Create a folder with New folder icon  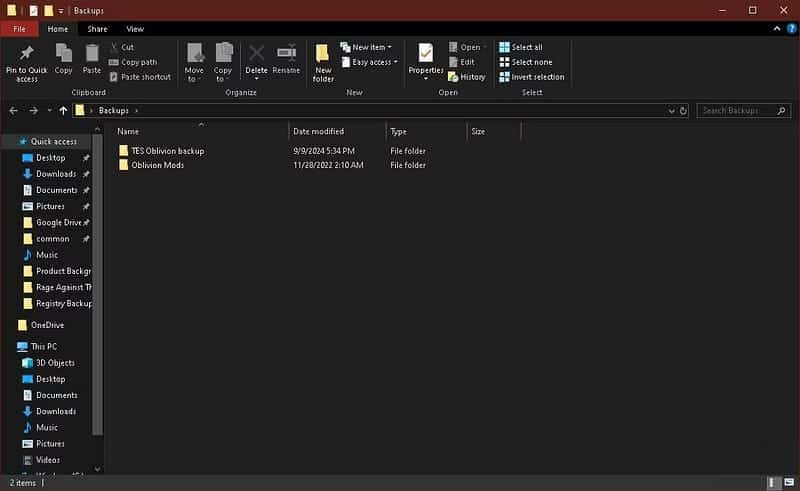click(323, 54)
